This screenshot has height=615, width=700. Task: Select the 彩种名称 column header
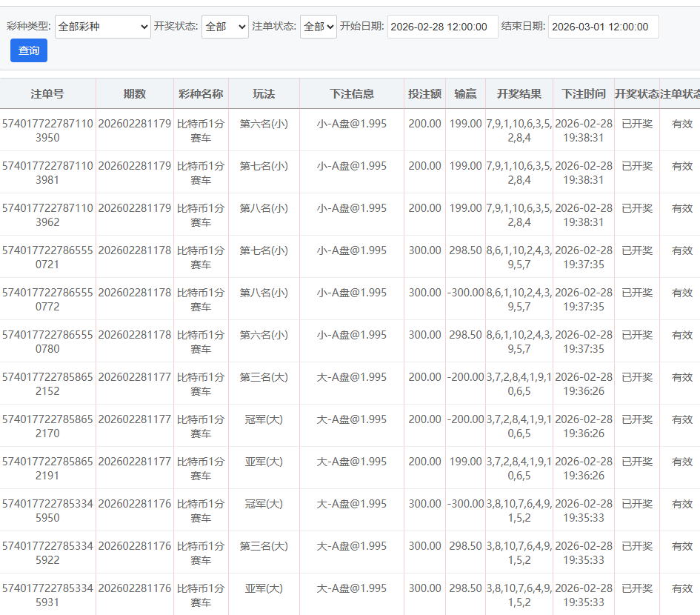click(201, 94)
